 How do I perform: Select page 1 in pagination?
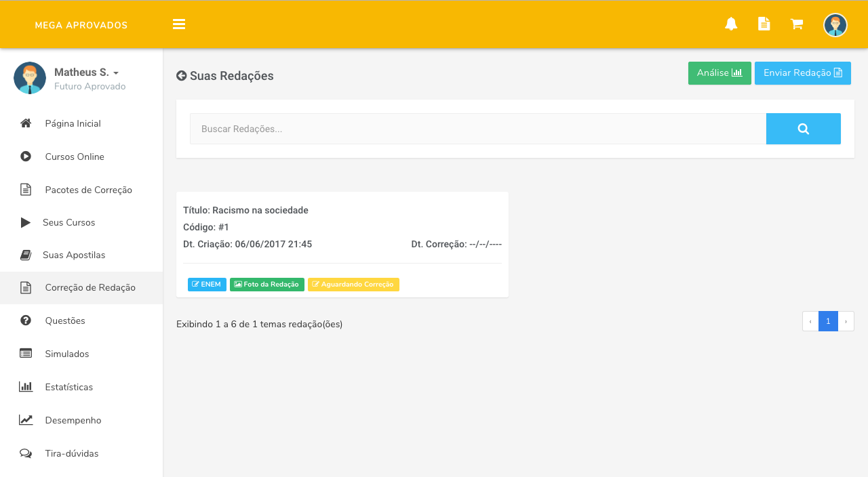coord(828,321)
